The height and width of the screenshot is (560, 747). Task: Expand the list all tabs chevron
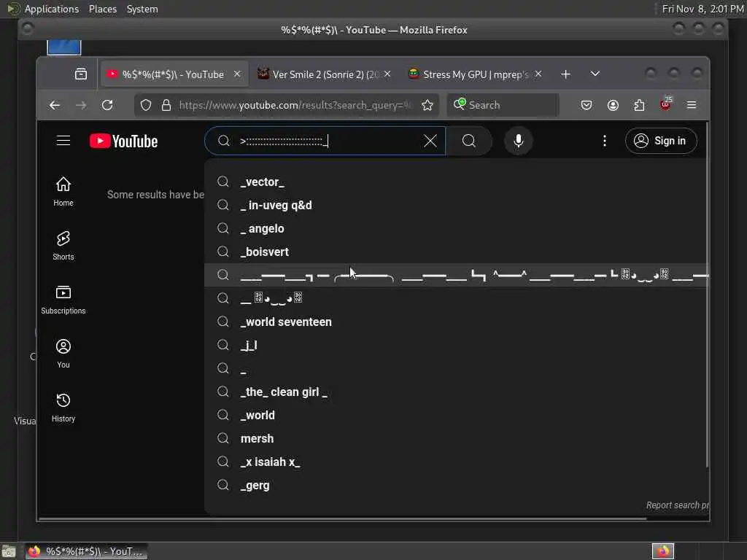coord(595,74)
